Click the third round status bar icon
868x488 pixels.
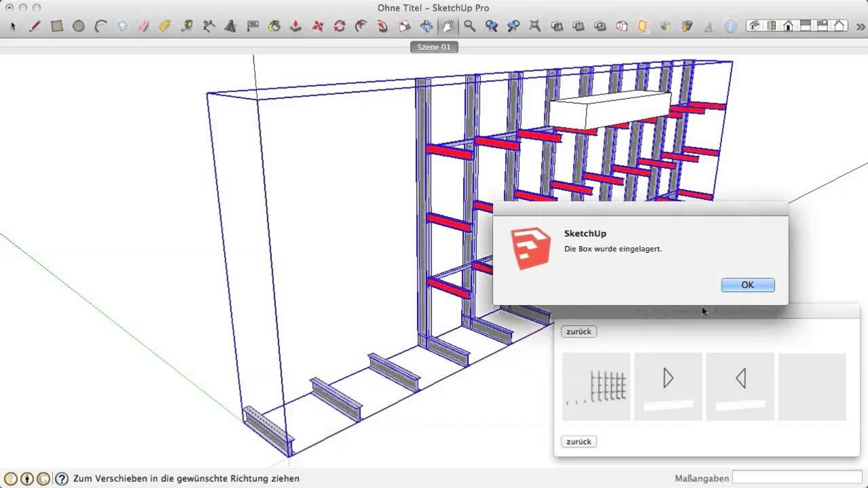(x=43, y=479)
